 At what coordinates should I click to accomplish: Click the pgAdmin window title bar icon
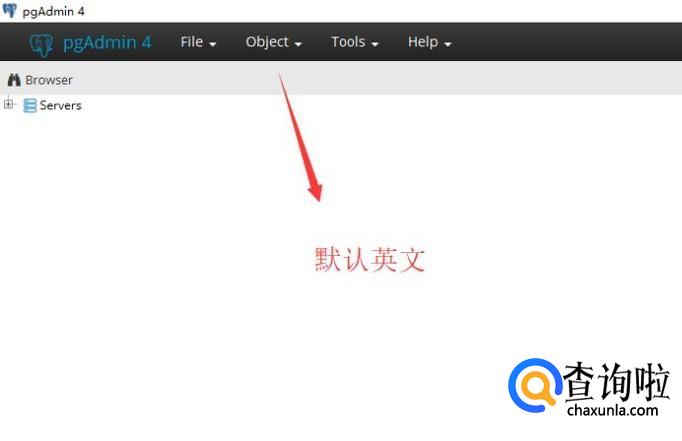coord(10,10)
